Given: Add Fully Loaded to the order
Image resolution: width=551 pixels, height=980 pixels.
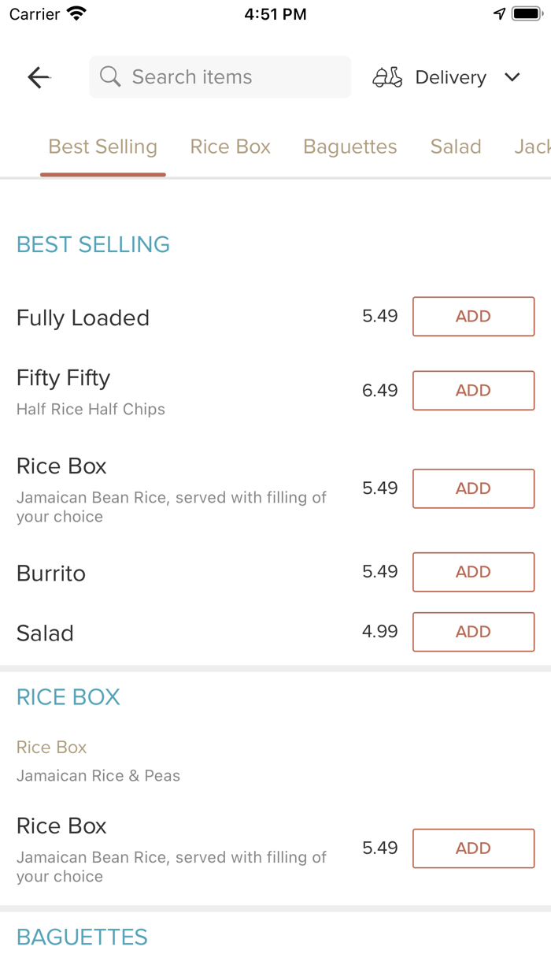Looking at the screenshot, I should coord(474,317).
